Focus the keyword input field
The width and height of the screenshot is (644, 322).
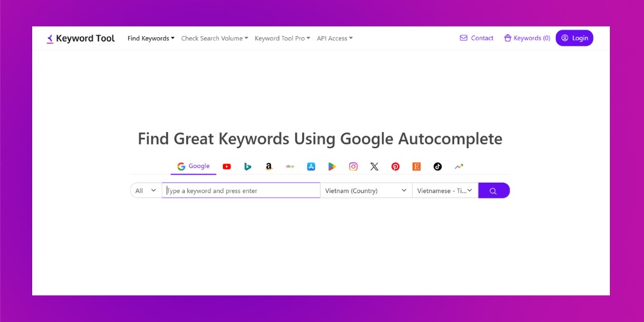click(x=241, y=191)
